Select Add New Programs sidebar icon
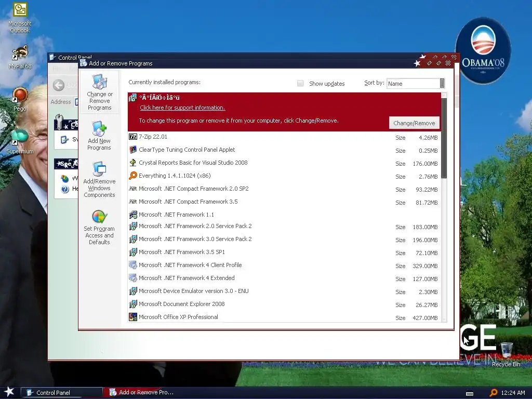532x399 pixels. 99,136
